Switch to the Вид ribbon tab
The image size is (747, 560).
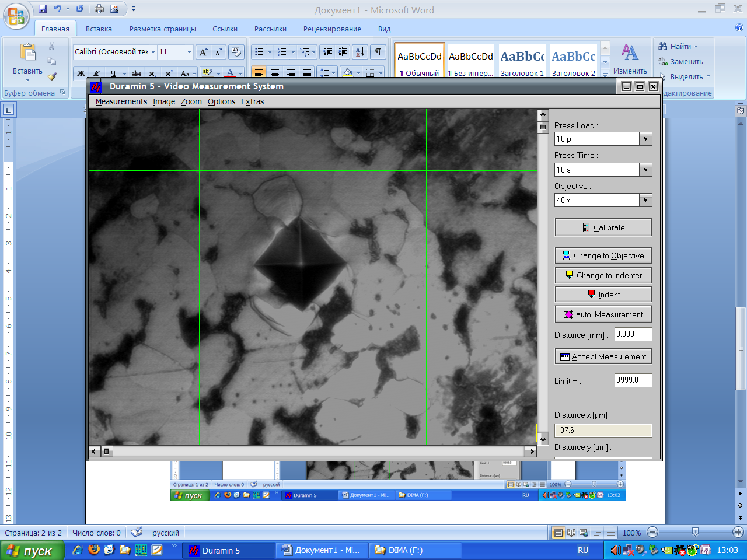[x=384, y=29]
